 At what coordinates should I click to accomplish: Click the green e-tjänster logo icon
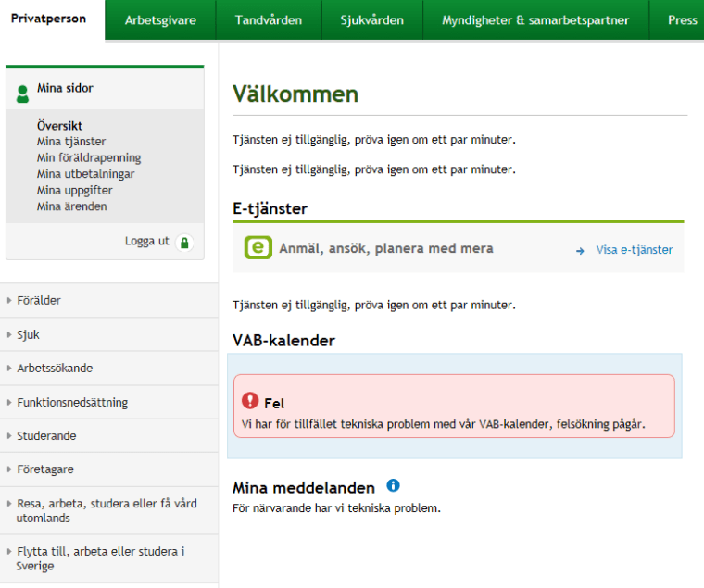pyautogui.click(x=258, y=248)
